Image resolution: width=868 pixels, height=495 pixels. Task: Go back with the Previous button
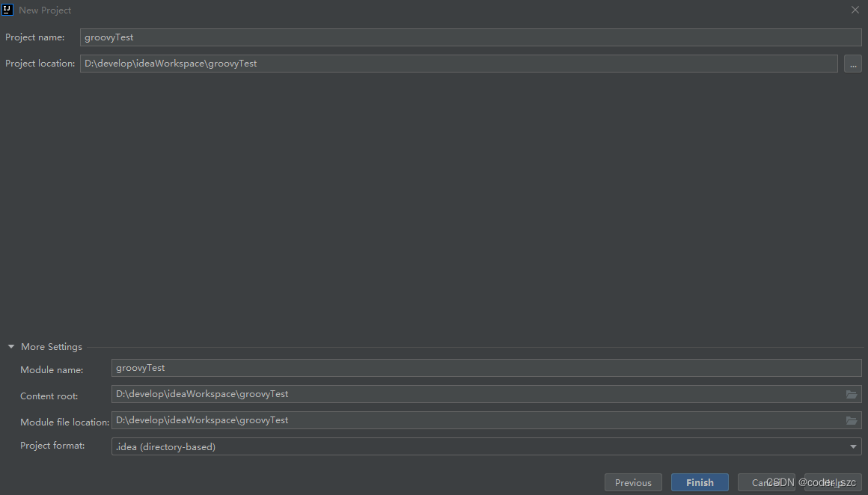coord(633,482)
